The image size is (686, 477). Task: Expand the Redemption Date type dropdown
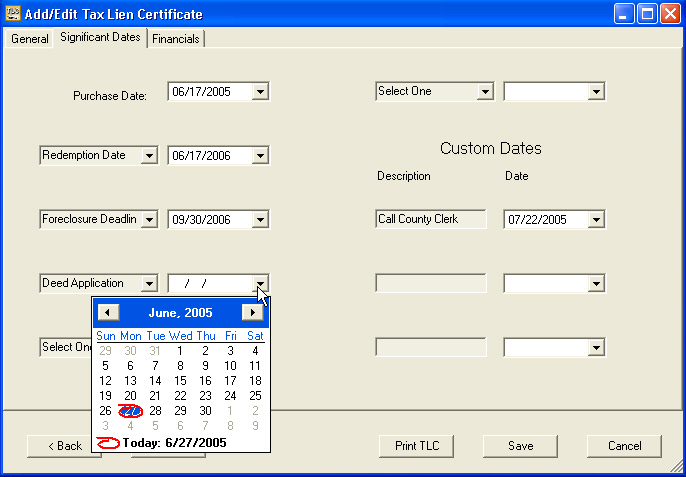click(149, 156)
